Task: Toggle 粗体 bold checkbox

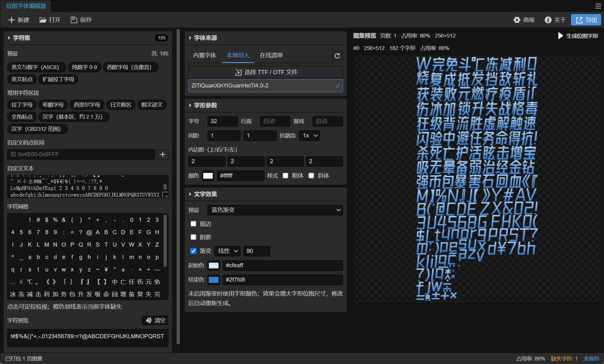Action: pyautogui.click(x=285, y=176)
